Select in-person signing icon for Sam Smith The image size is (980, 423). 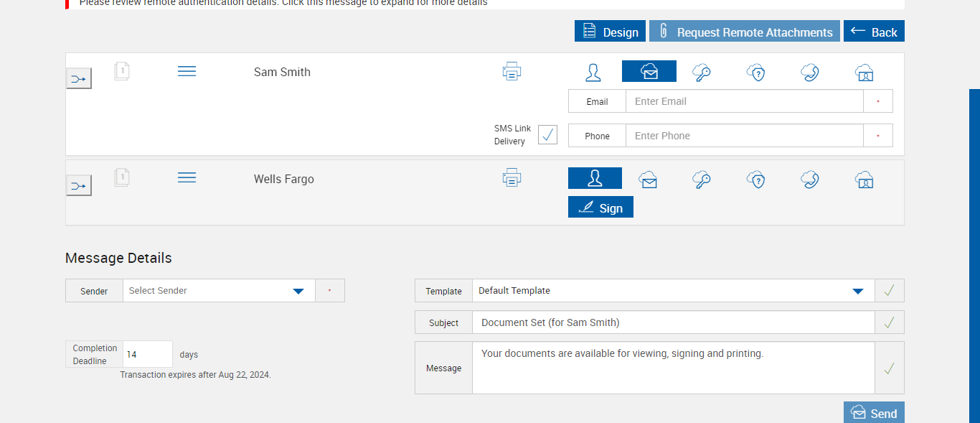593,72
